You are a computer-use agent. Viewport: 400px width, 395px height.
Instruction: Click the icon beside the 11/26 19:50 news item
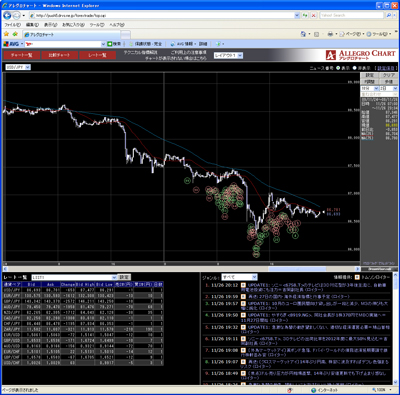243,315
